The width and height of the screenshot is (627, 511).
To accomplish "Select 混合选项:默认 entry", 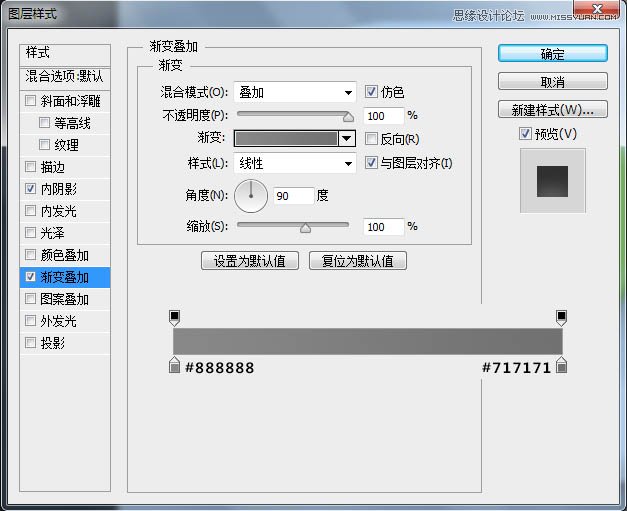I will coord(65,77).
